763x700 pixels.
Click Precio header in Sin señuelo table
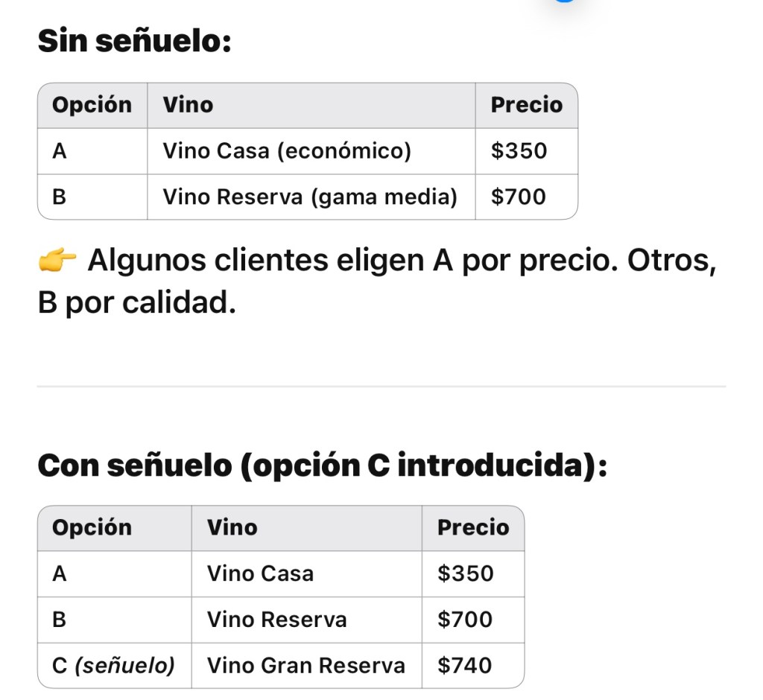pos(526,105)
